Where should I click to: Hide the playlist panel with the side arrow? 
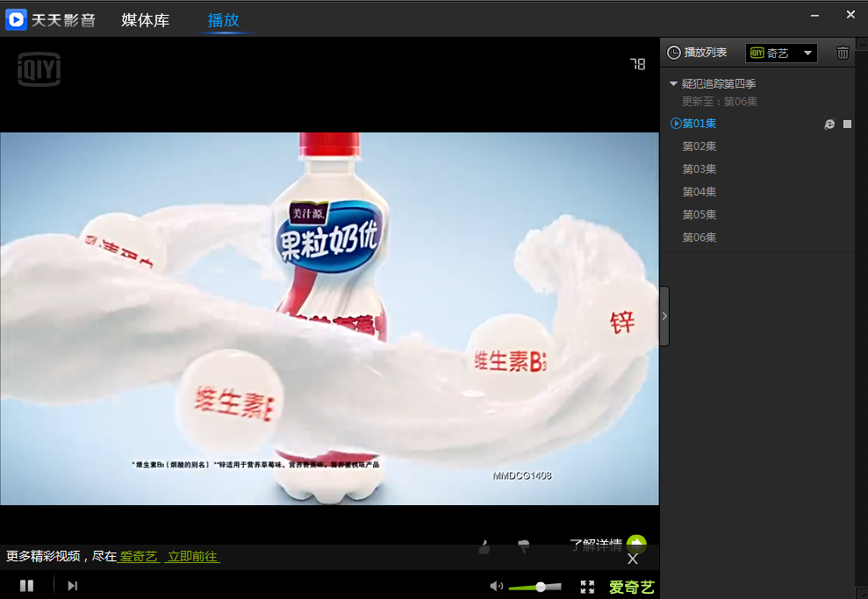point(664,317)
